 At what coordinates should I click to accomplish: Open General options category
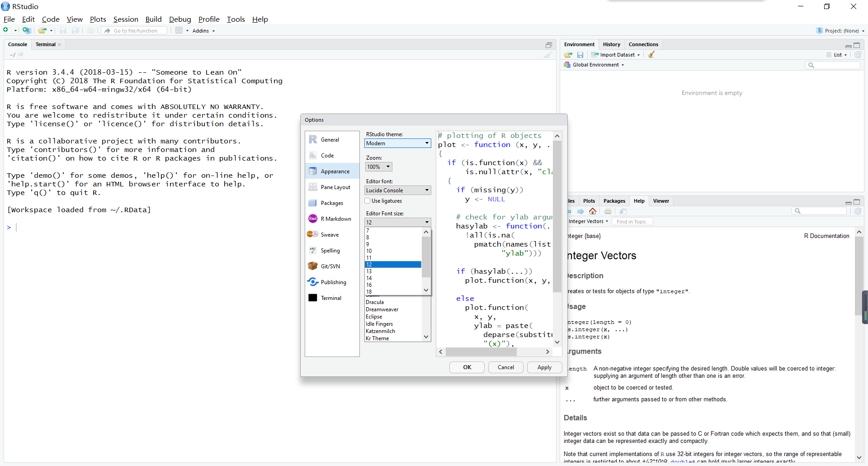click(x=332, y=140)
